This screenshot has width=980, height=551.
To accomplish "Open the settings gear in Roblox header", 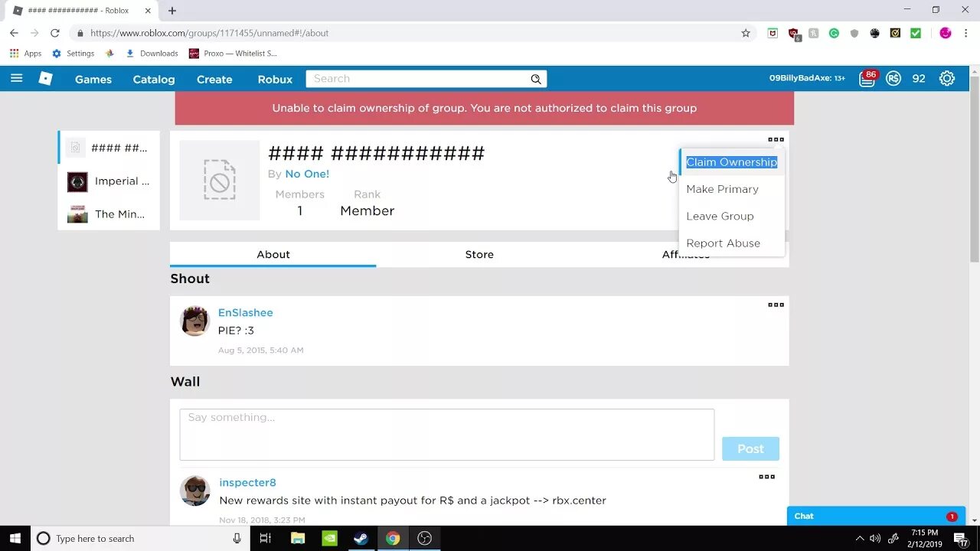I will pos(947,78).
